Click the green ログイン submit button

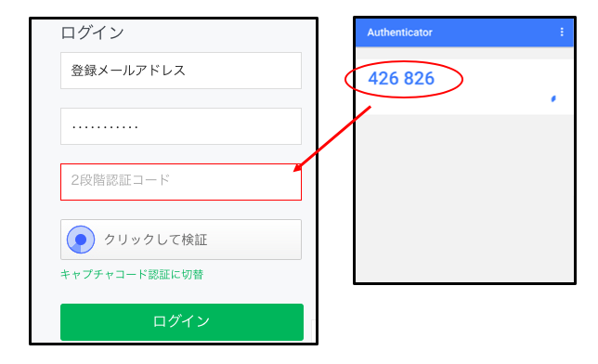[182, 322]
